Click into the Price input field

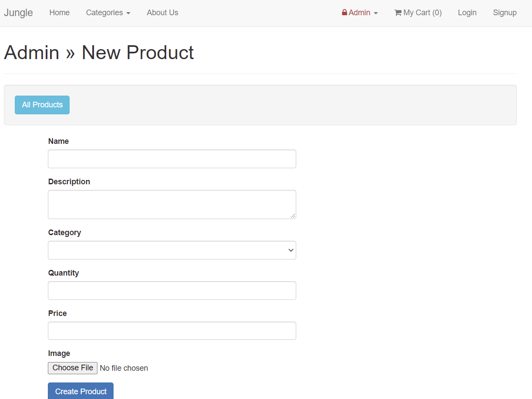(x=172, y=331)
